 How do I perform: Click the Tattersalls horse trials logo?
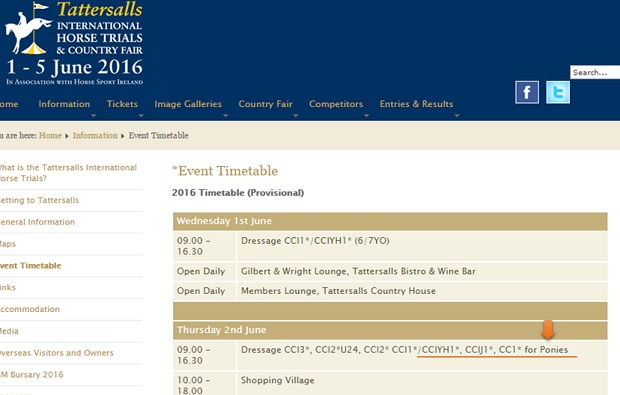coord(74,43)
